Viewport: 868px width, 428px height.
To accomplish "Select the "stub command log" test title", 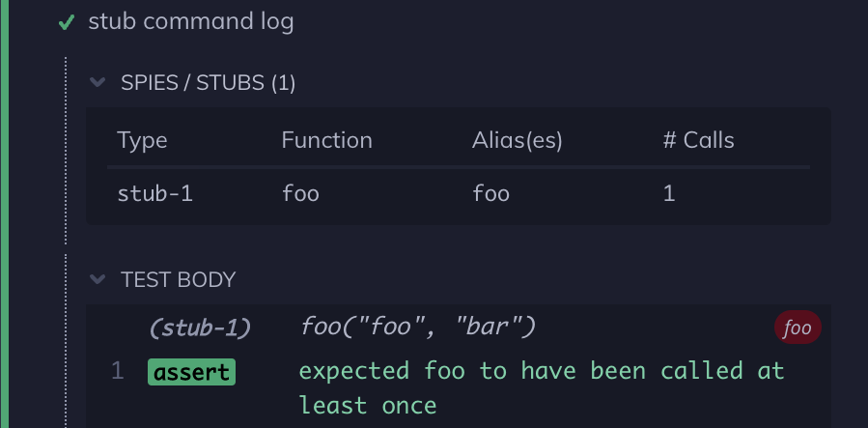I will [x=191, y=22].
